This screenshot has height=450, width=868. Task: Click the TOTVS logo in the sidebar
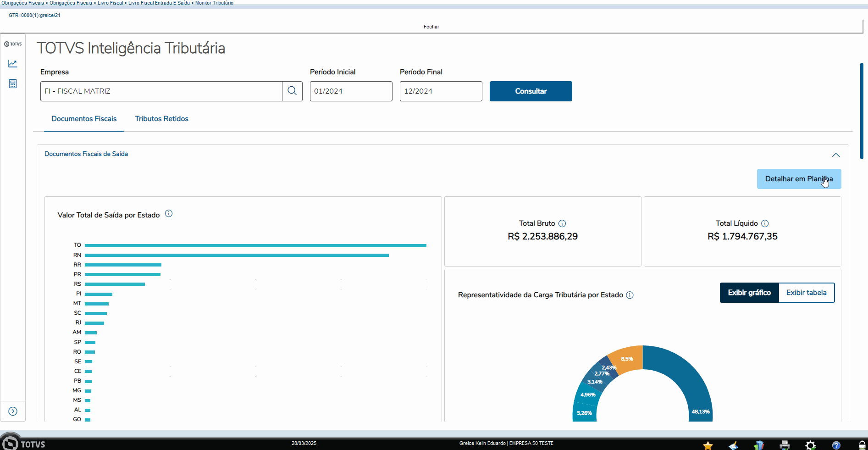point(13,44)
